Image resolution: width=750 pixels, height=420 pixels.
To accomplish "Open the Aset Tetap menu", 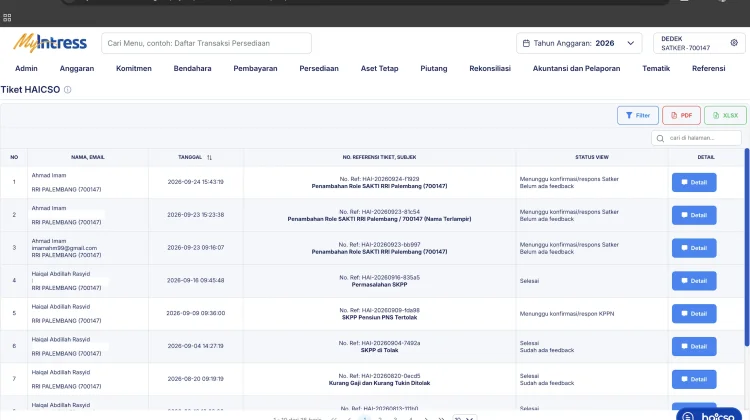I will (x=379, y=68).
